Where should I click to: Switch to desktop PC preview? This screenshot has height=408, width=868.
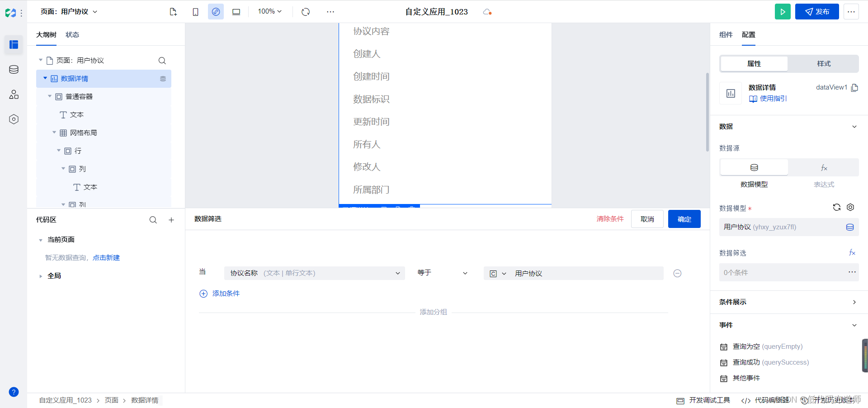tap(236, 12)
